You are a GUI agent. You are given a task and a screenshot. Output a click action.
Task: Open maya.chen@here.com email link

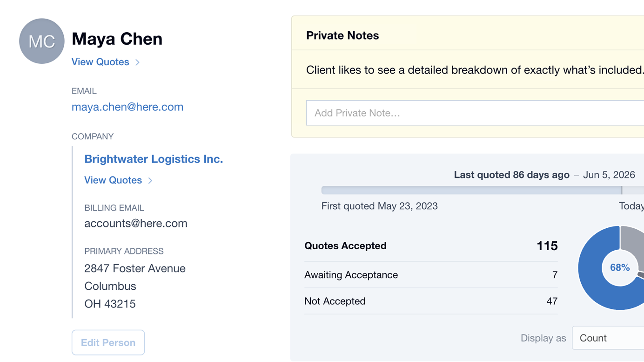tap(127, 107)
